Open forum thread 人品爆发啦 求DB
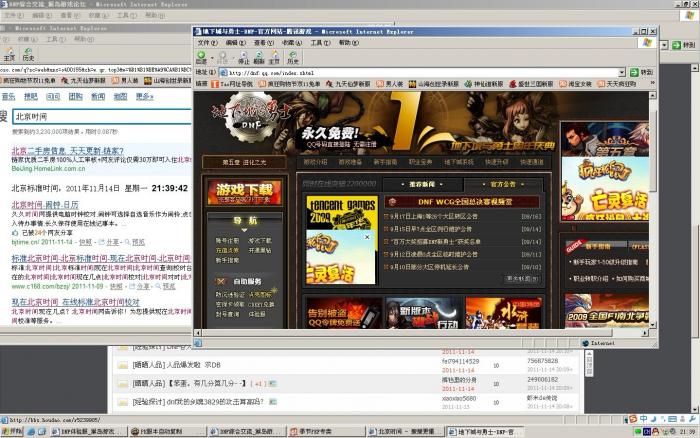700x438 pixels. click(x=177, y=365)
